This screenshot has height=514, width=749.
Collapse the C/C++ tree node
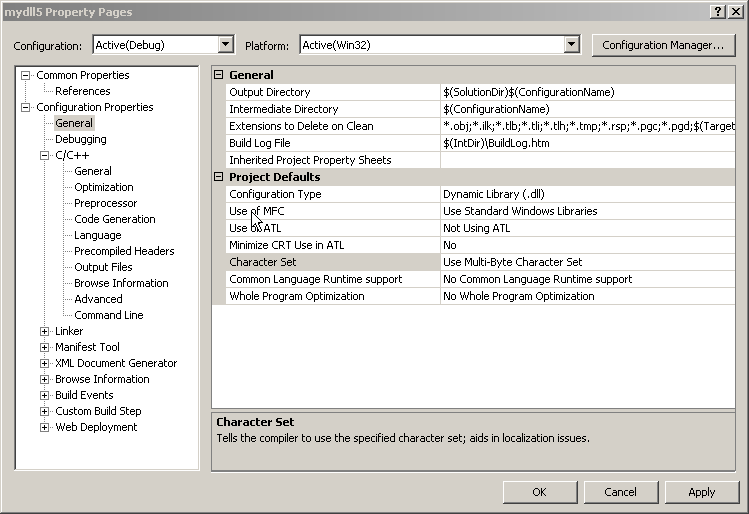44,155
